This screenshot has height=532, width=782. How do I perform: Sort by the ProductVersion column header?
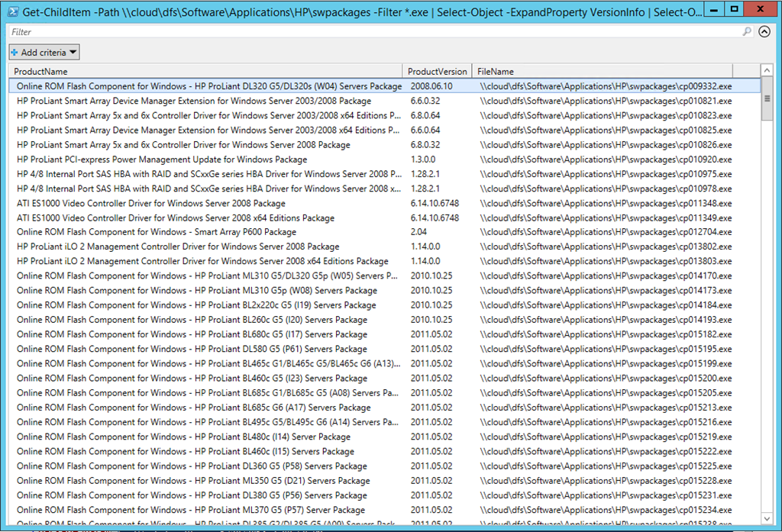[437, 71]
